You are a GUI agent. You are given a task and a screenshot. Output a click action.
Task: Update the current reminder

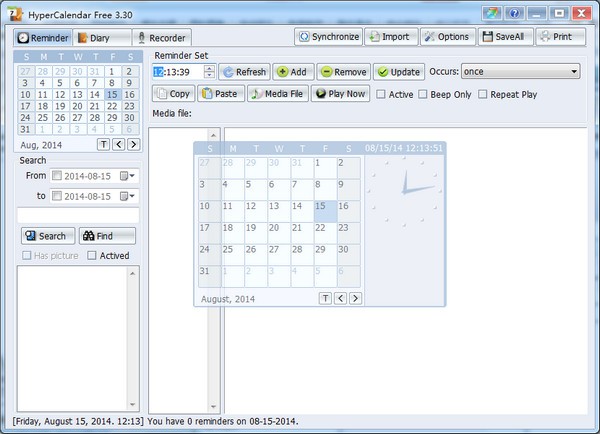(399, 72)
